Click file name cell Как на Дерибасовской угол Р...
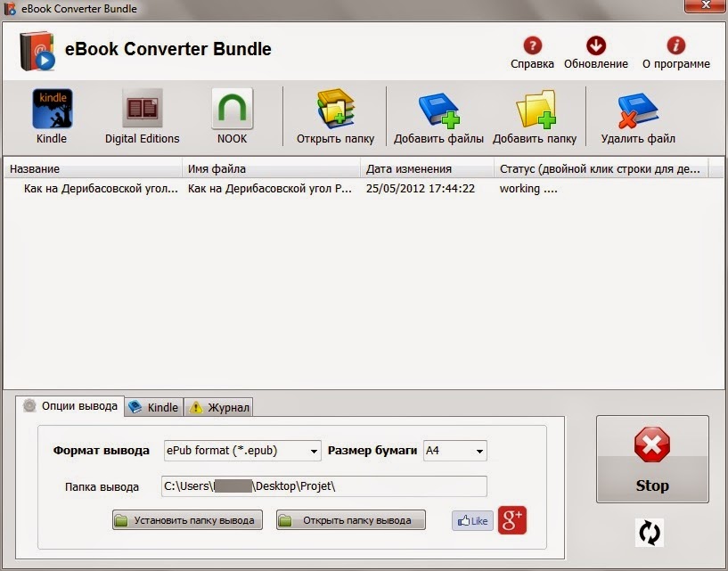The width and height of the screenshot is (728, 571). click(x=269, y=189)
